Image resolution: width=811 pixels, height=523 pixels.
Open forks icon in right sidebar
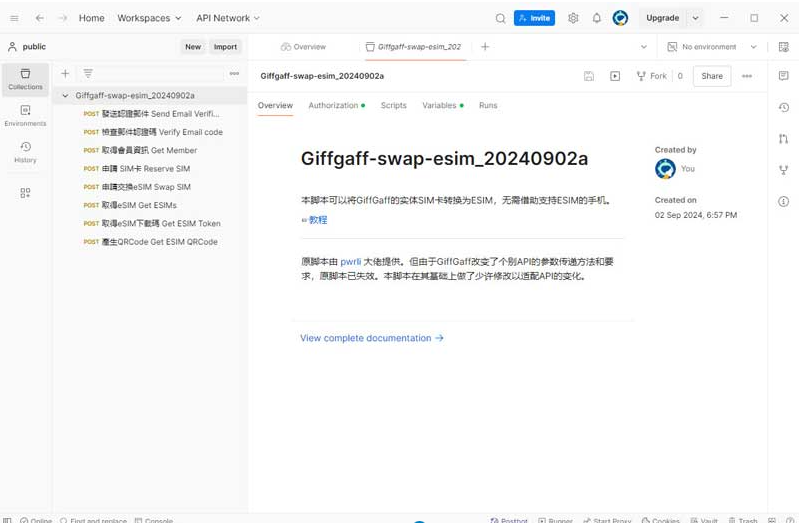[x=784, y=170]
